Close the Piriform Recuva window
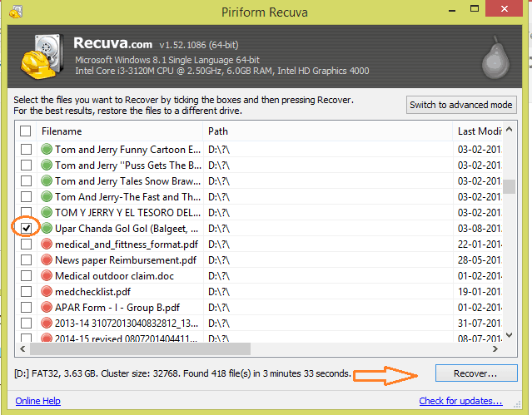The image size is (532, 415). [x=505, y=9]
